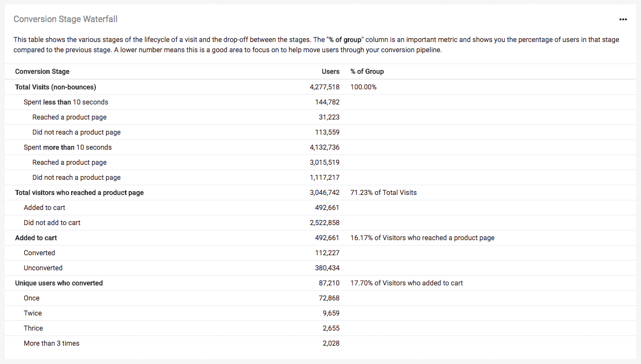Select the Spent more than 10 seconds row
Image resolution: width=641 pixels, height=364 pixels.
pos(67,147)
